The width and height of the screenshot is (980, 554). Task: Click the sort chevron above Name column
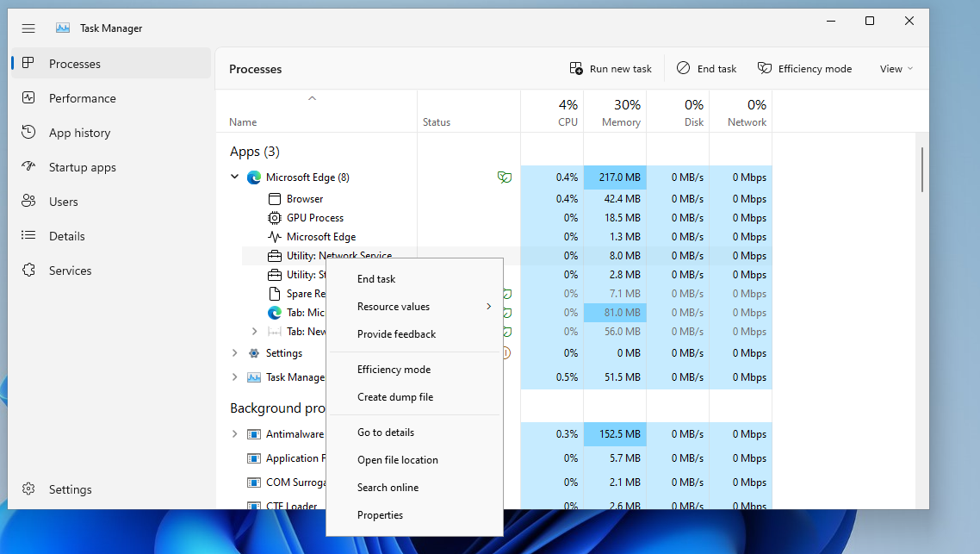[x=312, y=98]
